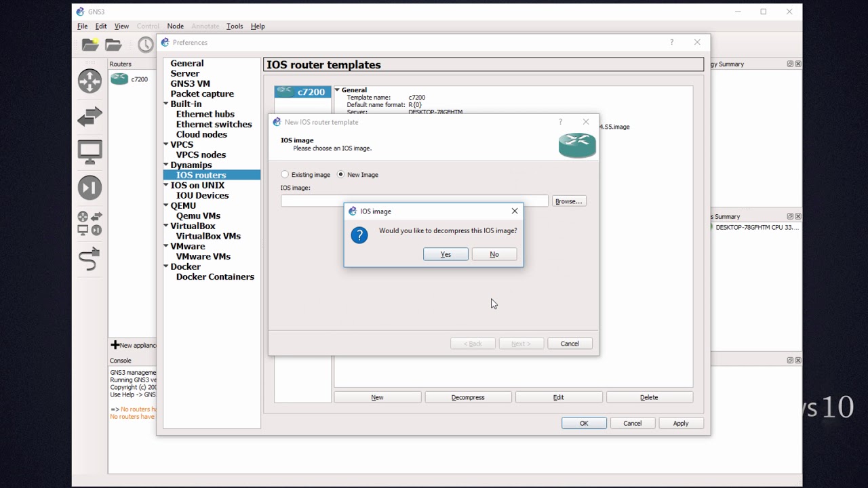Viewport: 868px width, 488px height.
Task: Collapse the VPCS tree group
Action: 166,144
